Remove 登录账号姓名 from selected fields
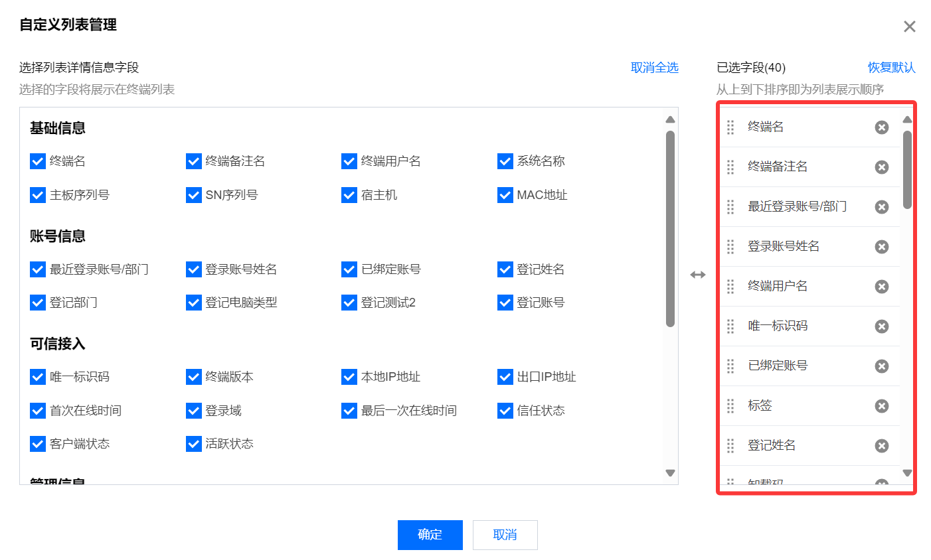Viewport: 931px width, 560px height. click(881, 247)
